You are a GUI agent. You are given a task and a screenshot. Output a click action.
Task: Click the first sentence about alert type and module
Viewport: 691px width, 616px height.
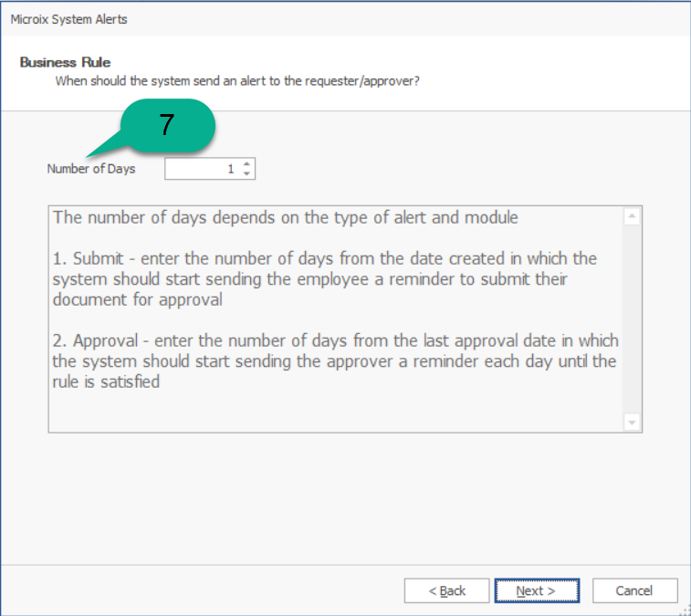click(x=285, y=218)
